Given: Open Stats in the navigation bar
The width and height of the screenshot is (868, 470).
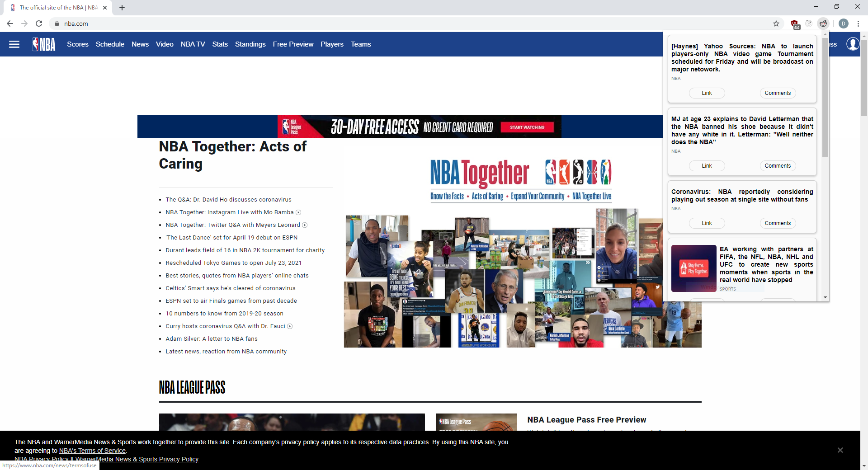Looking at the screenshot, I should [220, 44].
